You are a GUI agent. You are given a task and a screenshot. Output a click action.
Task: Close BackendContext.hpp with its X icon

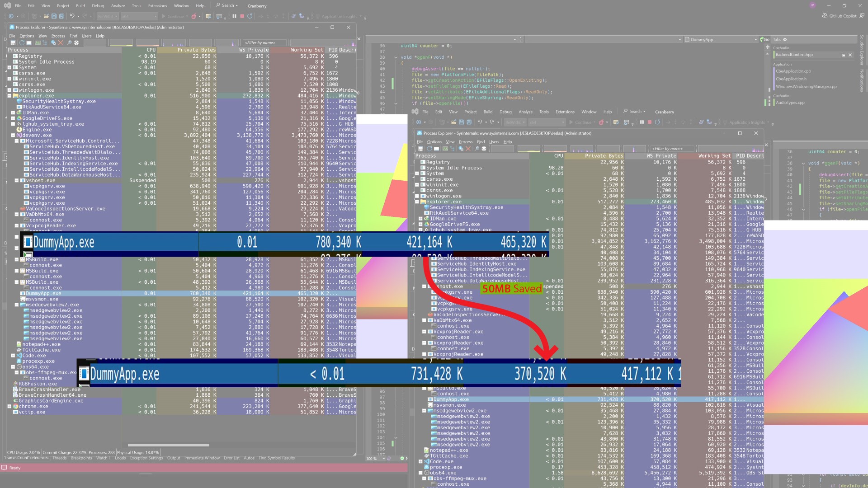click(x=850, y=55)
